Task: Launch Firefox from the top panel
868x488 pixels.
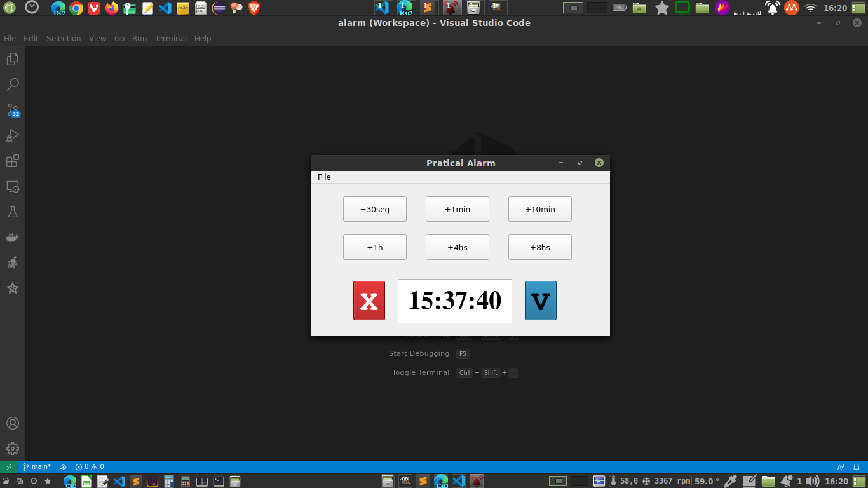Action: (x=111, y=8)
